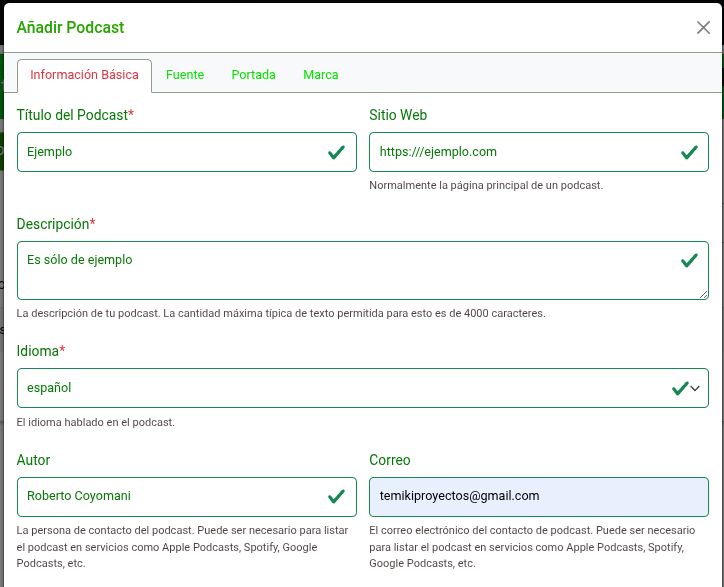
Task: Open the Portada tab
Action: [x=253, y=75]
